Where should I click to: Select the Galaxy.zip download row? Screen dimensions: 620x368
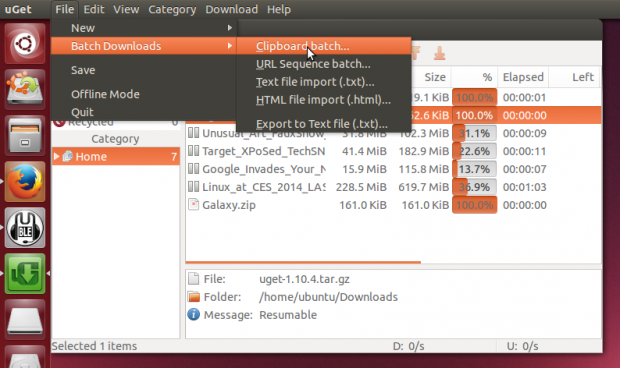[393, 205]
